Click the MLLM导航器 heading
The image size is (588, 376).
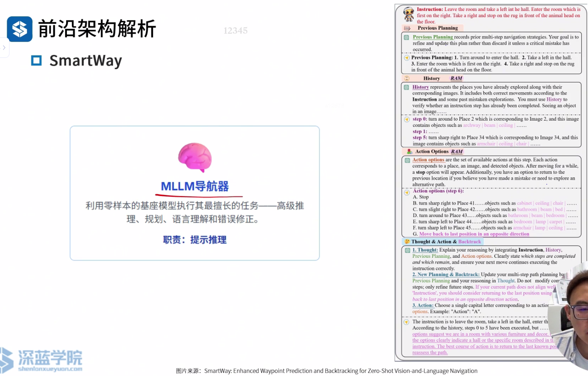(x=195, y=186)
